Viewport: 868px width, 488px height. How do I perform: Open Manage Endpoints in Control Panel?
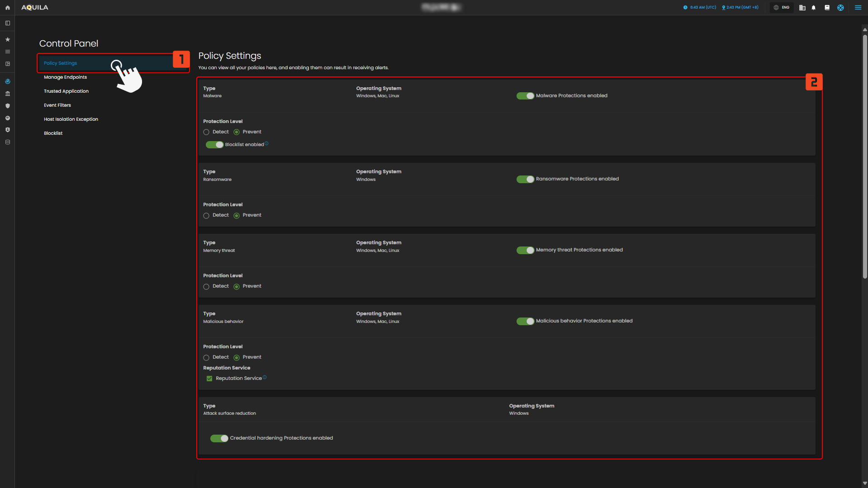click(x=65, y=77)
